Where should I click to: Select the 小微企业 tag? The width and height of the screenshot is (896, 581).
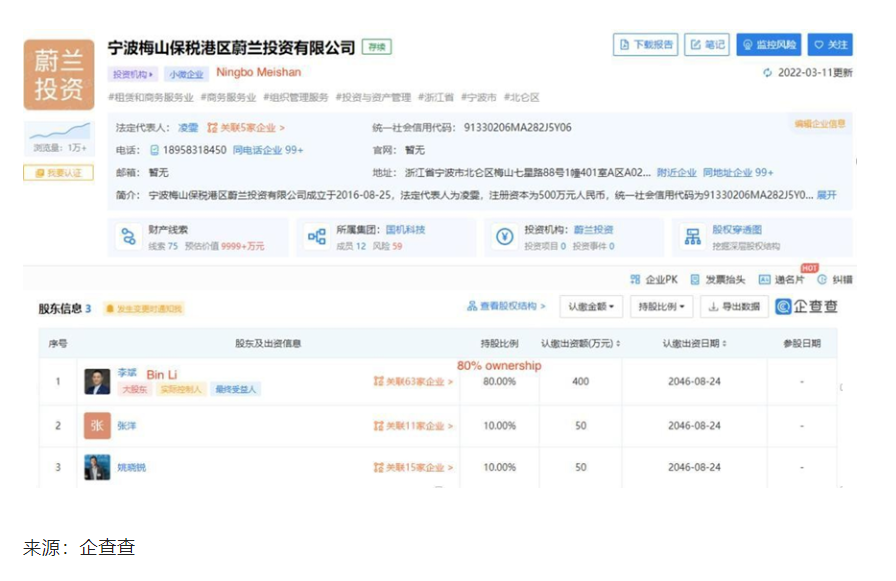(x=186, y=74)
